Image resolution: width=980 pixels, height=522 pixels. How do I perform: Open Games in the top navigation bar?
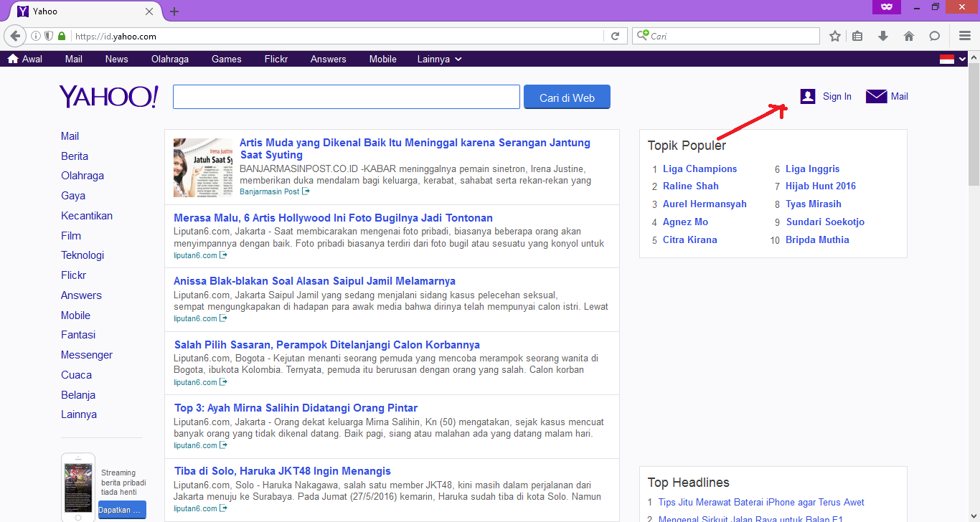[x=227, y=59]
